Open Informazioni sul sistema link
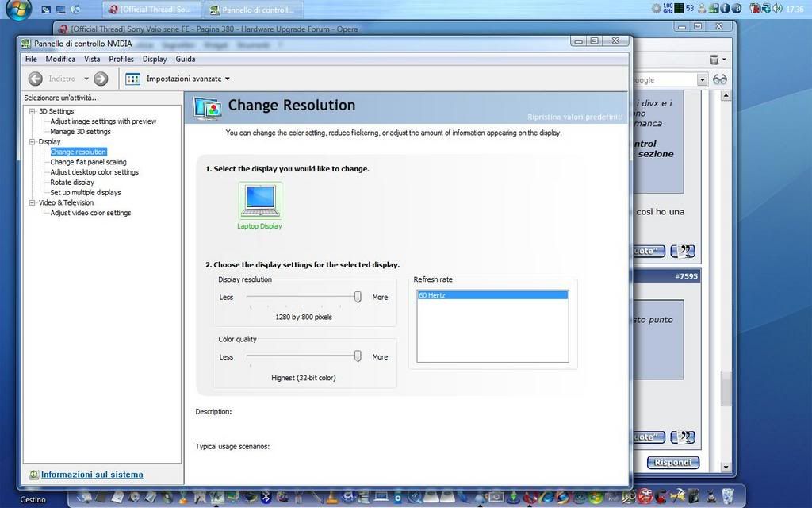 click(92, 475)
